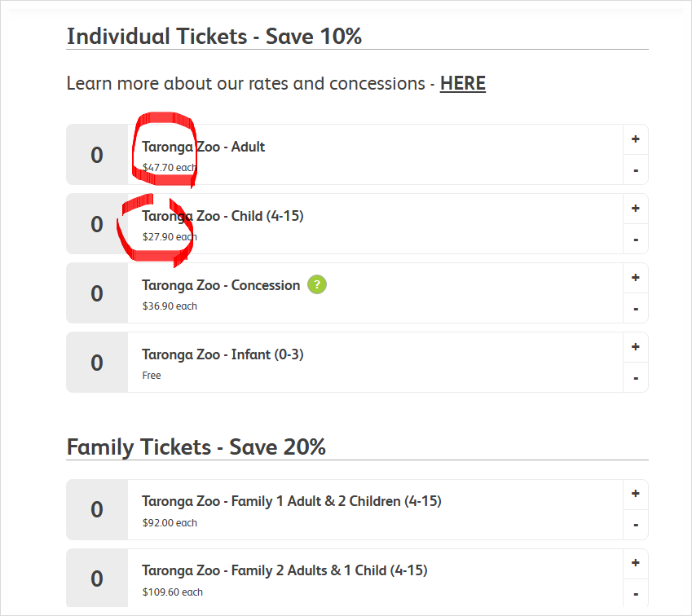The height and width of the screenshot is (616, 692).
Task: Add one Child (4-15) ticket
Action: (635, 209)
